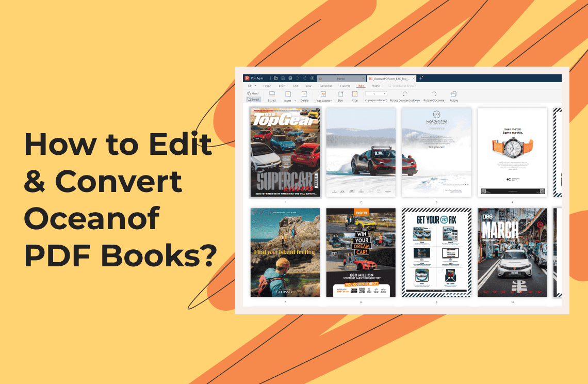Open the Protect ribbon menu
Viewport: 588px width, 384px height.
(x=376, y=86)
